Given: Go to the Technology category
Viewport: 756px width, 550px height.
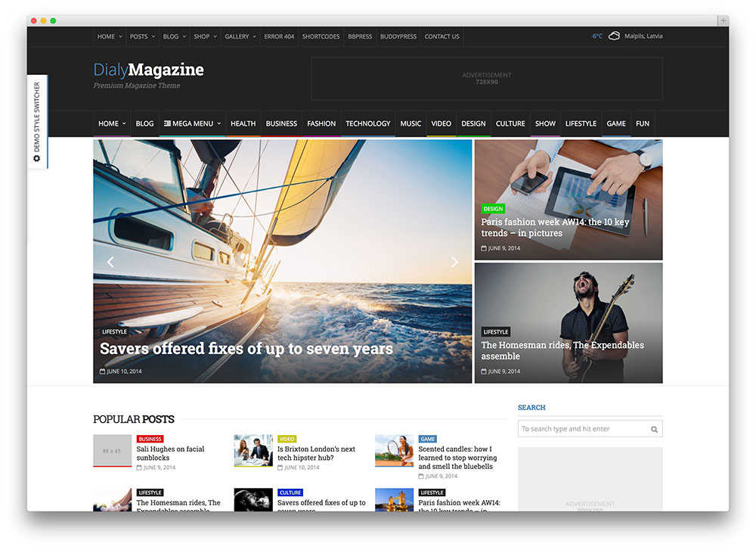Looking at the screenshot, I should [368, 123].
